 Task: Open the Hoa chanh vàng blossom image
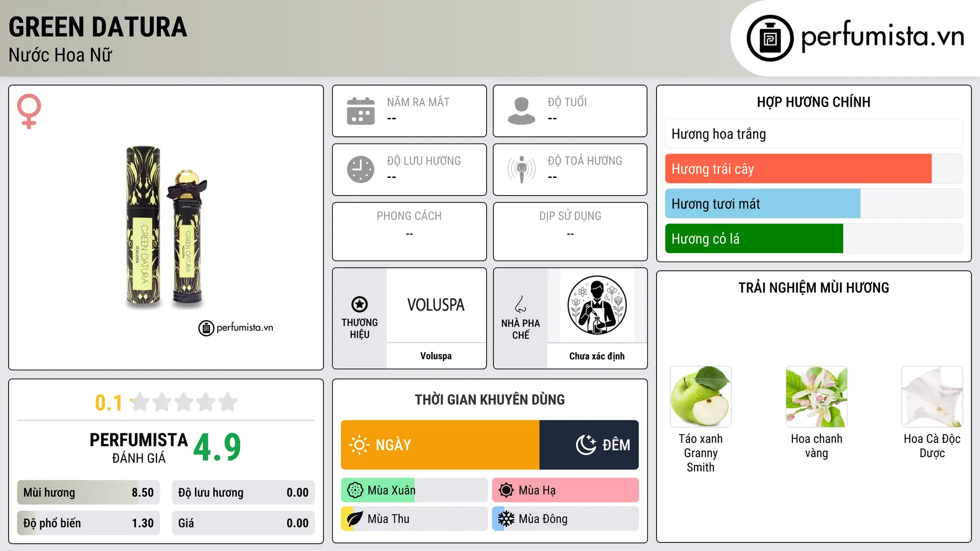816,397
